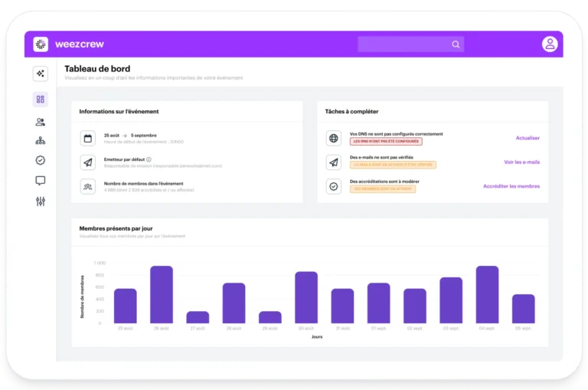Click Nombre de membres dans l'événement text
Screen dimensions: 588x390
(x=144, y=184)
